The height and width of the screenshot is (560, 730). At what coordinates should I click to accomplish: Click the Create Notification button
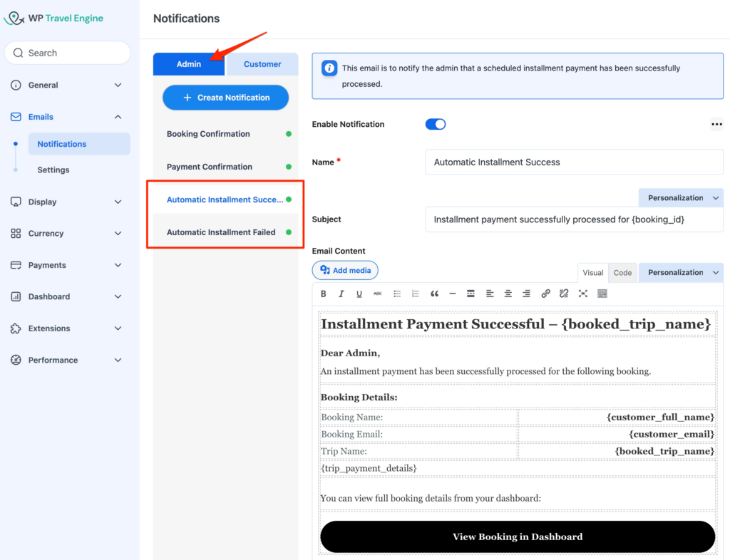[225, 98]
